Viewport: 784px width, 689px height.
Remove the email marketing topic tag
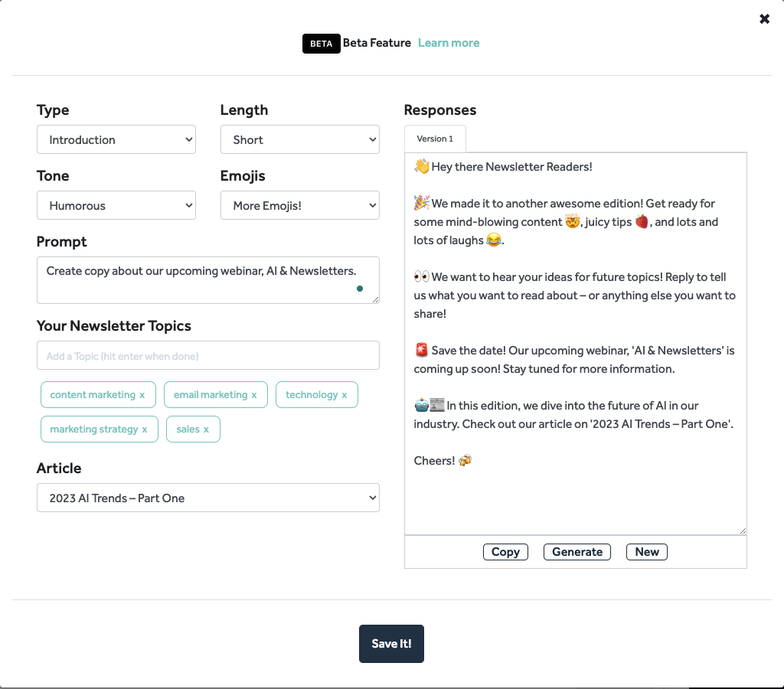[254, 395]
